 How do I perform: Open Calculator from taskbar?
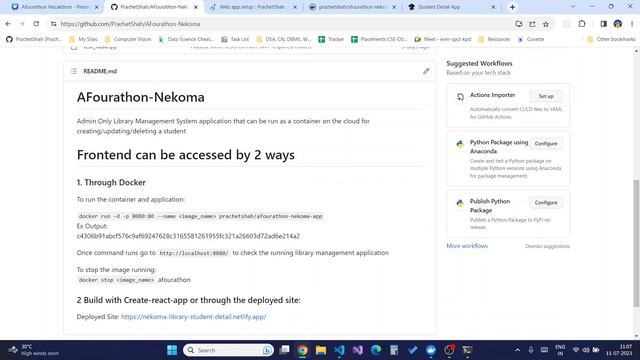pyautogui.click(x=394, y=350)
